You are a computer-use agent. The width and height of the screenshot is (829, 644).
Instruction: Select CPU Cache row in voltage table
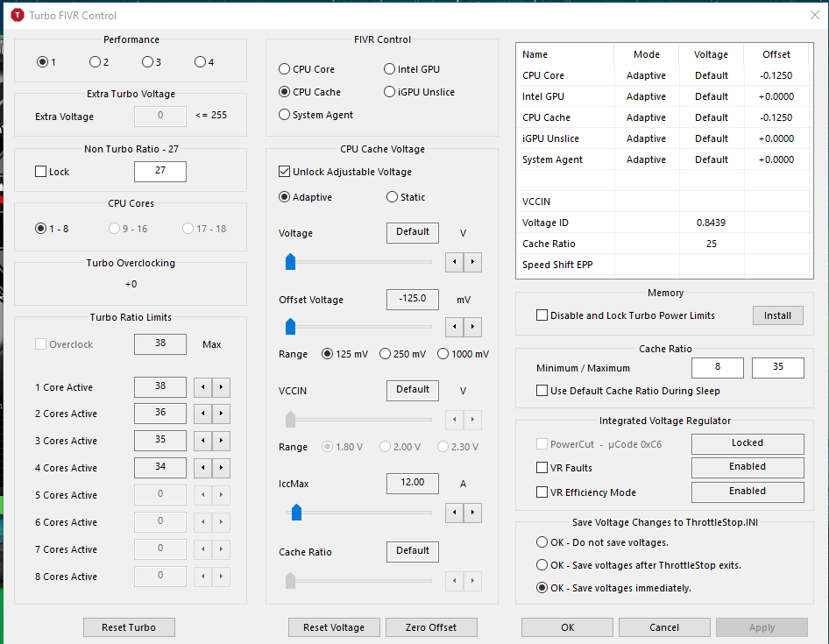[x=664, y=117]
